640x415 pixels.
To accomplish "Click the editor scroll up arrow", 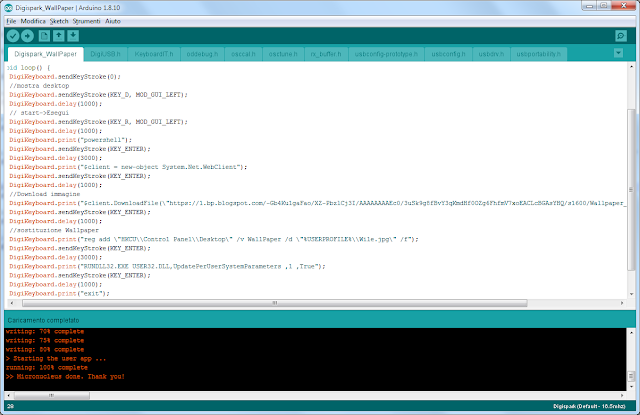I will (631, 67).
